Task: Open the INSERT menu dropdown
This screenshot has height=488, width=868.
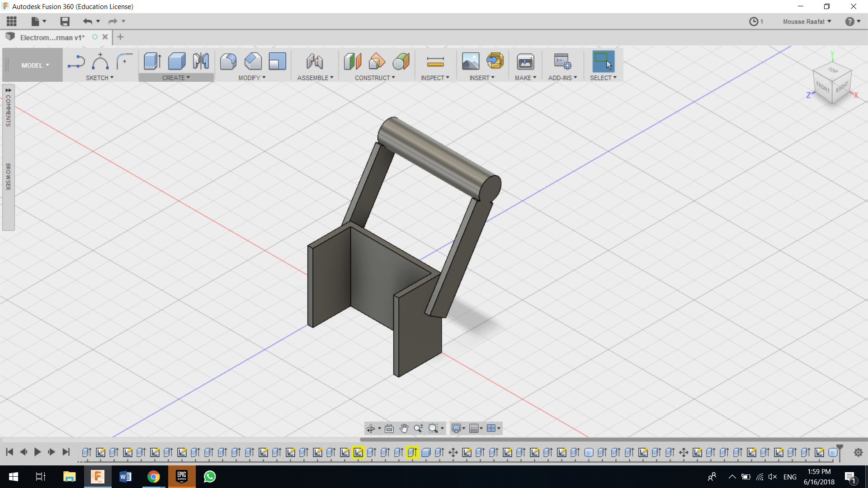Action: point(482,78)
